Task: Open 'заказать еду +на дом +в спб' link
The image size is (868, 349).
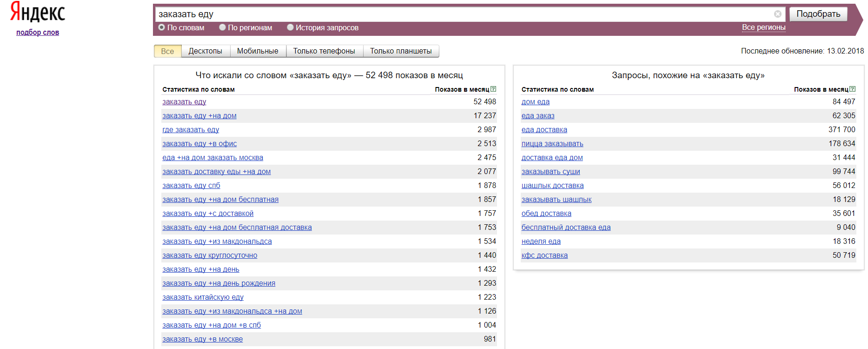Action: [x=212, y=325]
